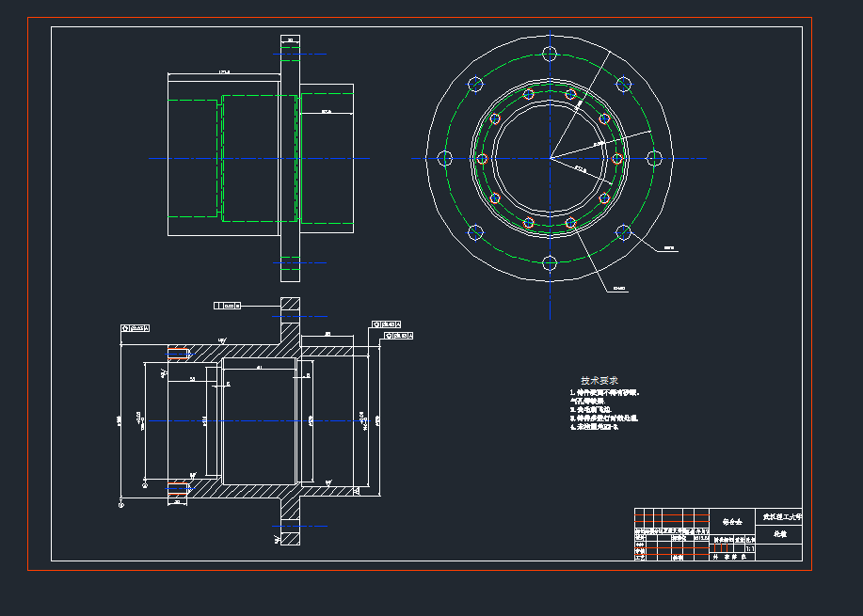Click the material name cell in title block

[x=732, y=520]
